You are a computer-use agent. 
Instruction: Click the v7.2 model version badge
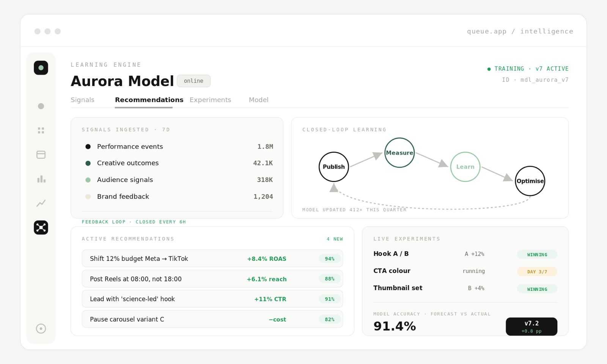[x=532, y=326]
